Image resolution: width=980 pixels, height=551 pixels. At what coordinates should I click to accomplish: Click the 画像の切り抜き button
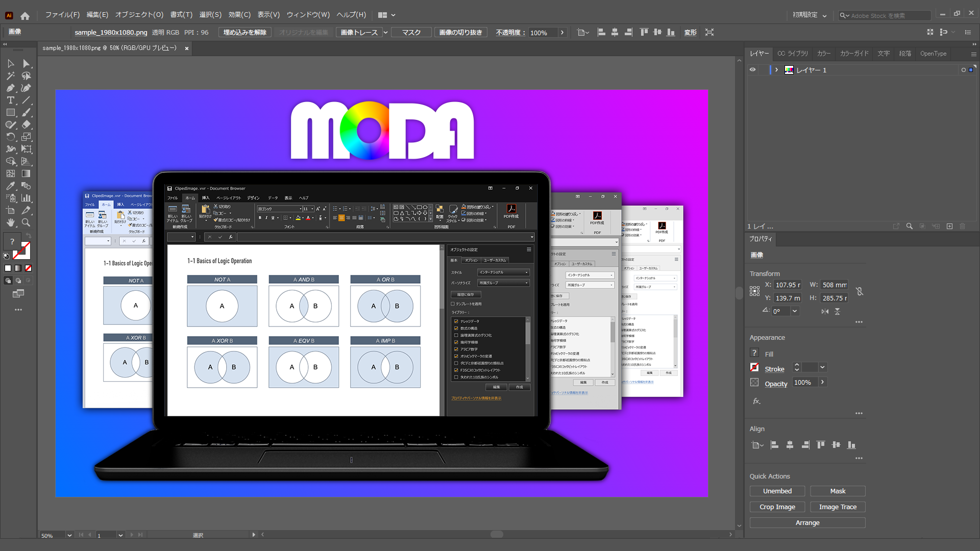[x=461, y=32]
